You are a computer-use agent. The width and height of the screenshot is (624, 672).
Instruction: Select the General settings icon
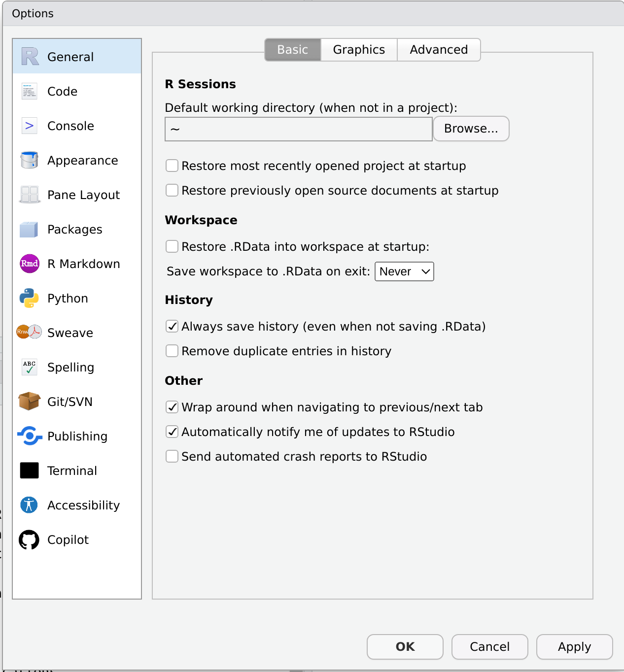(29, 56)
